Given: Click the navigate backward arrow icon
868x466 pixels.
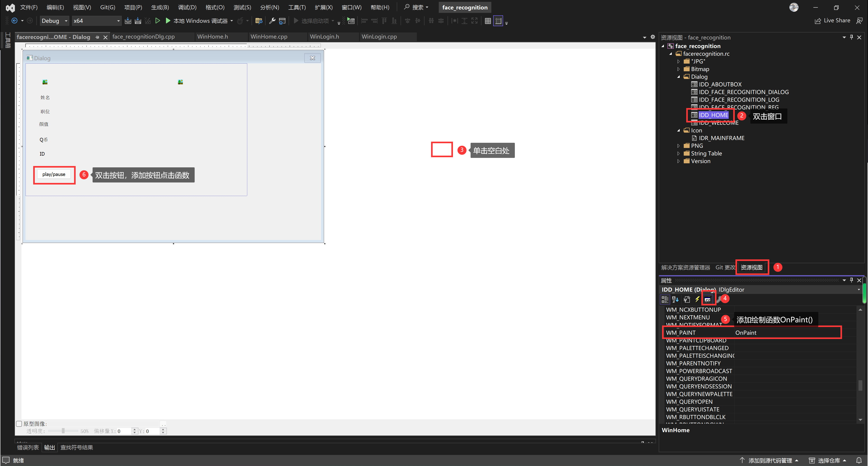Looking at the screenshot, I should tap(14, 21).
